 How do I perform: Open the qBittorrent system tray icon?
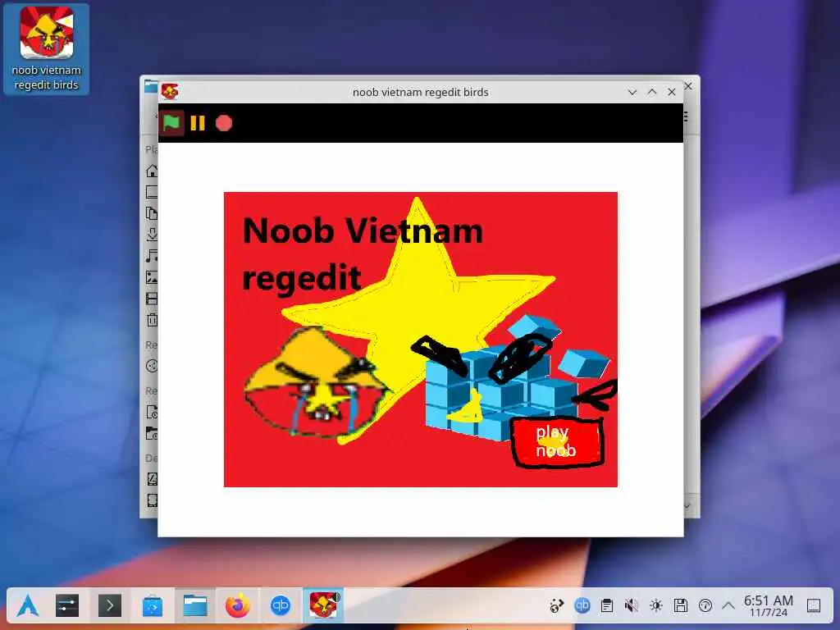coord(582,606)
